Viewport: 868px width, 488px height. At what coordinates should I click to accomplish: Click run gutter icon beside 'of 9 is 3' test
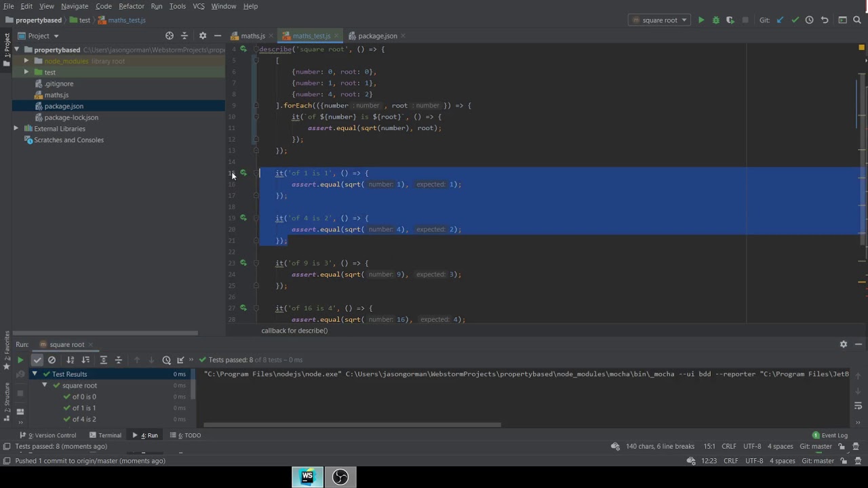pos(243,263)
